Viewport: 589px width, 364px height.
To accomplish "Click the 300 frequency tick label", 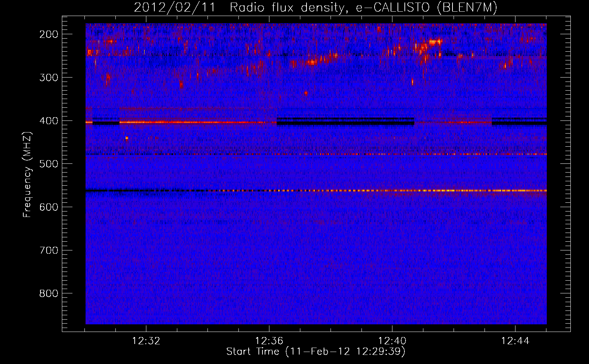I will click(x=49, y=78).
